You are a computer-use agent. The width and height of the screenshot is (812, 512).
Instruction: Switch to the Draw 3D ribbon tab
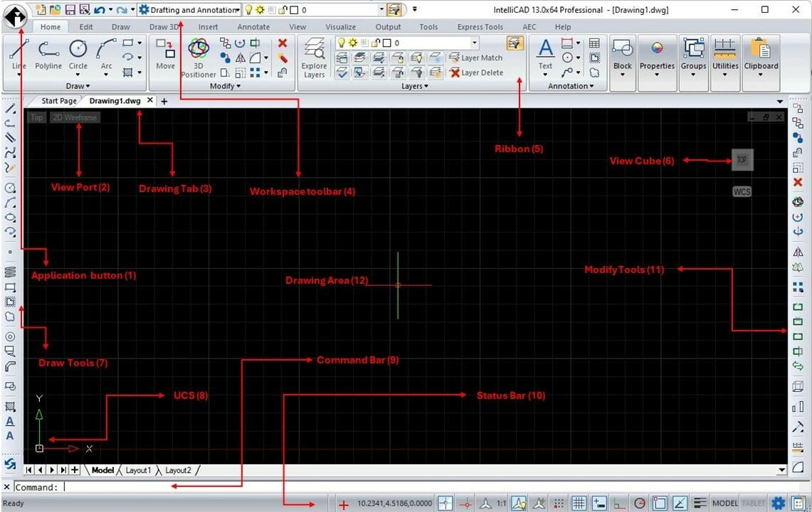click(x=164, y=26)
